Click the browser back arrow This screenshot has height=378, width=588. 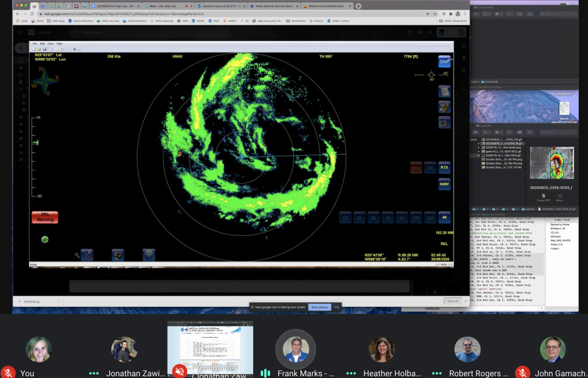(x=17, y=14)
